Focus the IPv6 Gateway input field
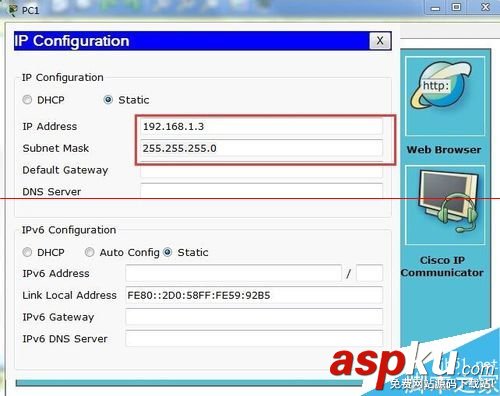This screenshot has height=396, width=500. 254,317
